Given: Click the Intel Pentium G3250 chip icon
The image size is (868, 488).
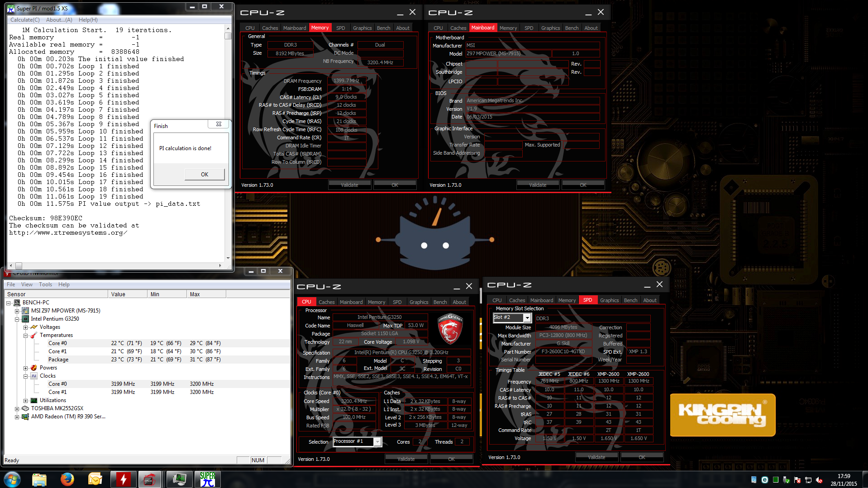Looking at the screenshot, I should [26, 319].
